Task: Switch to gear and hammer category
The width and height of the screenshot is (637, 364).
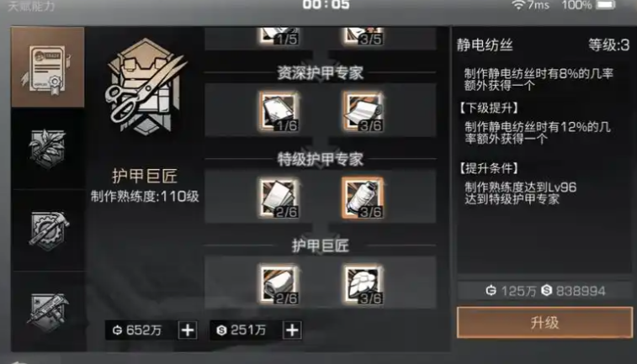Action: (47, 230)
